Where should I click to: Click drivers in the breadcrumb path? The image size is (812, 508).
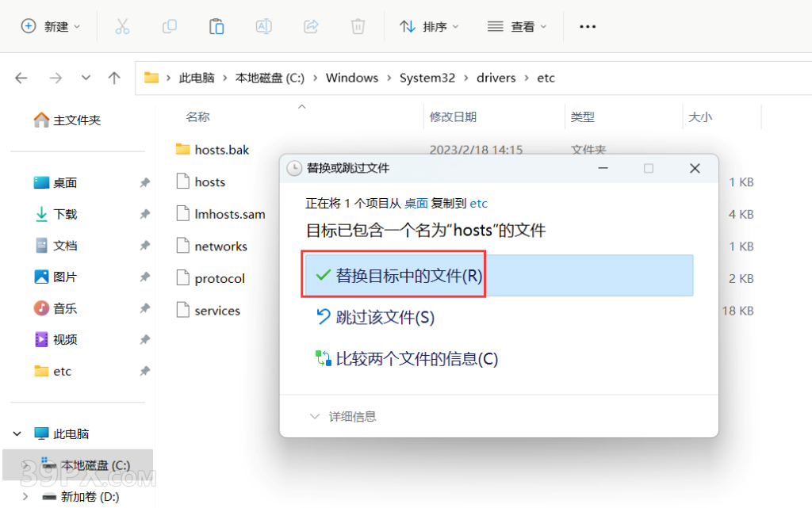[x=496, y=78]
